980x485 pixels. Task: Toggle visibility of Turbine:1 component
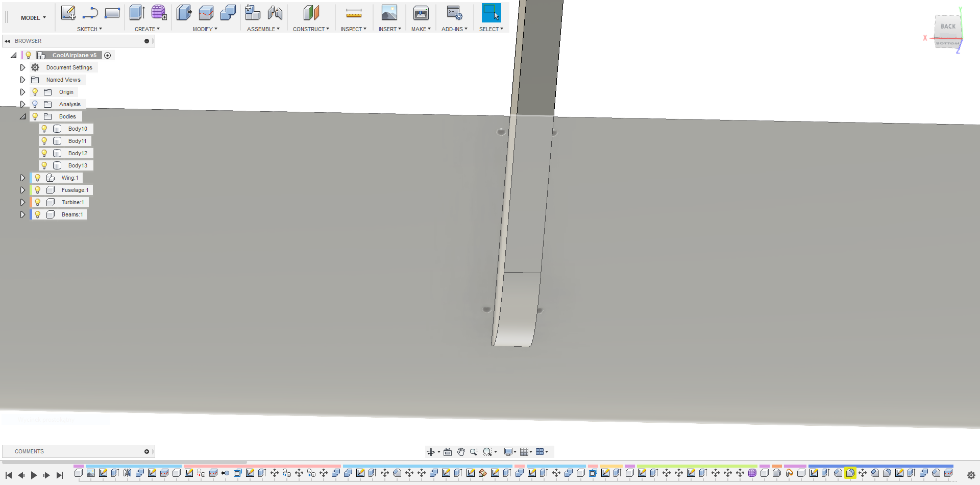click(38, 202)
